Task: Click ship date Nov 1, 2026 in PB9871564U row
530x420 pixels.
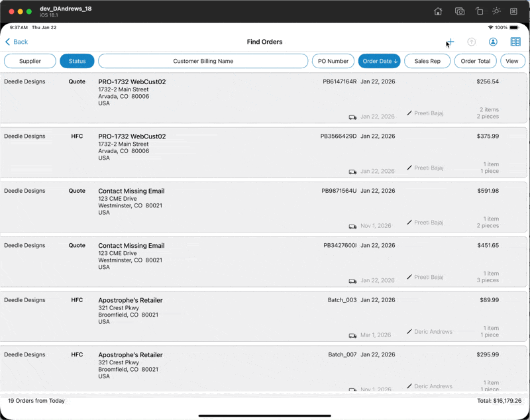Action: click(376, 226)
